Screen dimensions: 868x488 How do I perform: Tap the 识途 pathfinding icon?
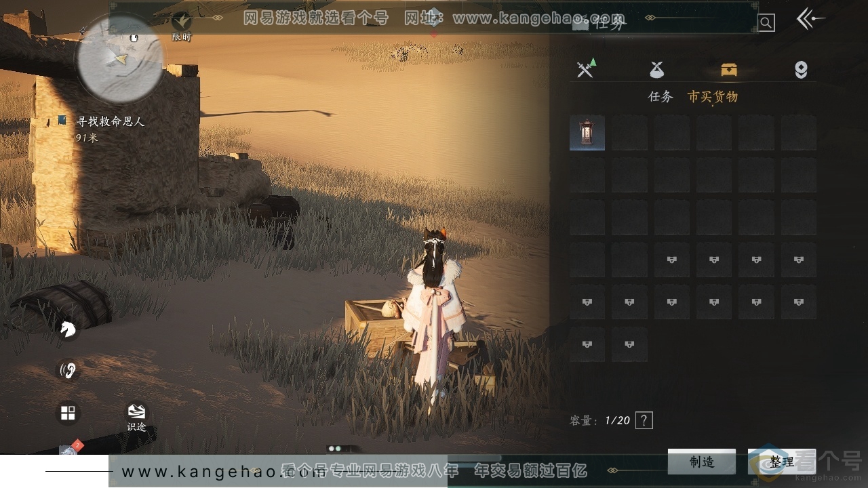tap(136, 418)
